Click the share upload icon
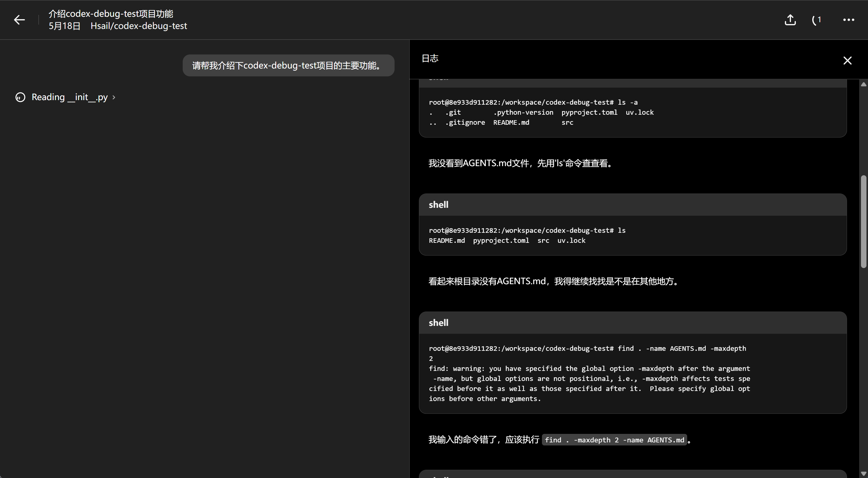This screenshot has width=868, height=478. pos(790,20)
